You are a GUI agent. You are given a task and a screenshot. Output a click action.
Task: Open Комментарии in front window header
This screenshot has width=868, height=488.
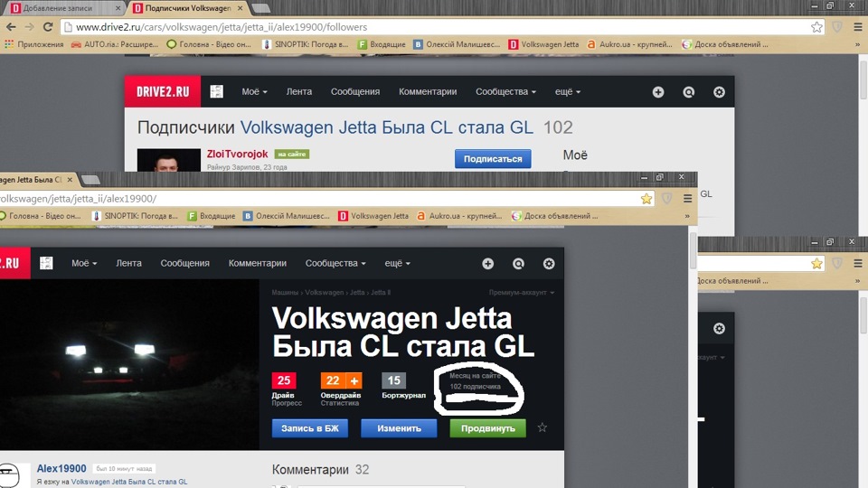258,263
